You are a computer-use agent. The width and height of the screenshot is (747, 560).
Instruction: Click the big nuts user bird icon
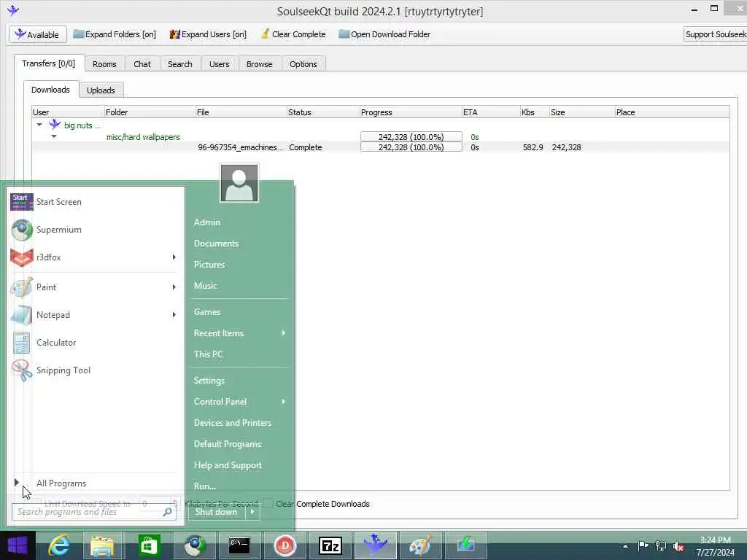(55, 125)
